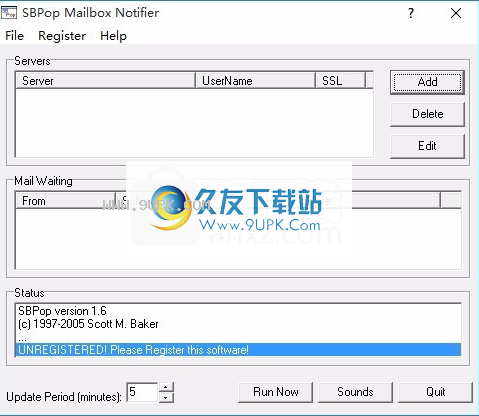Click the Run Now button
This screenshot has height=416, width=479.
coord(276,392)
